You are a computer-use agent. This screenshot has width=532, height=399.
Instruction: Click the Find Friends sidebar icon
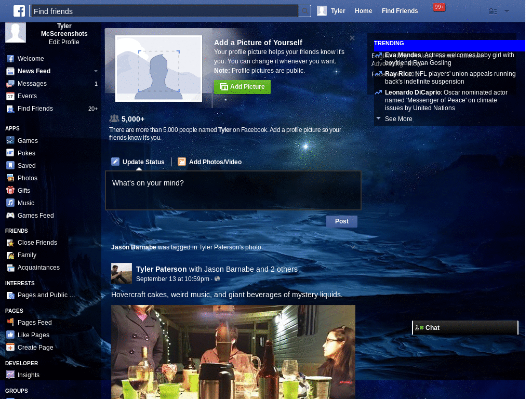pos(10,109)
